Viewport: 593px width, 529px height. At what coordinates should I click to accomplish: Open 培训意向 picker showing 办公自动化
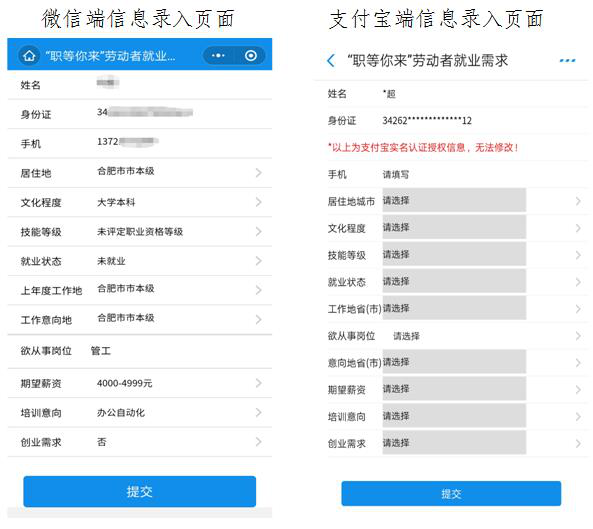click(140, 413)
